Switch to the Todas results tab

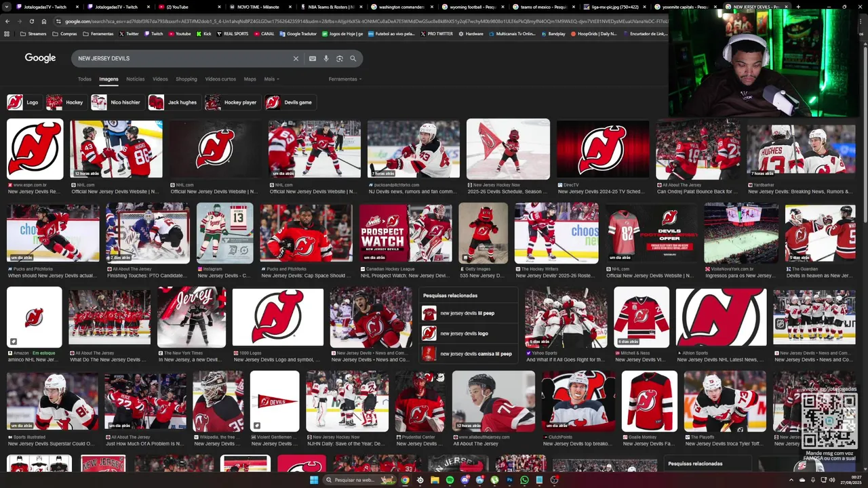click(84, 79)
